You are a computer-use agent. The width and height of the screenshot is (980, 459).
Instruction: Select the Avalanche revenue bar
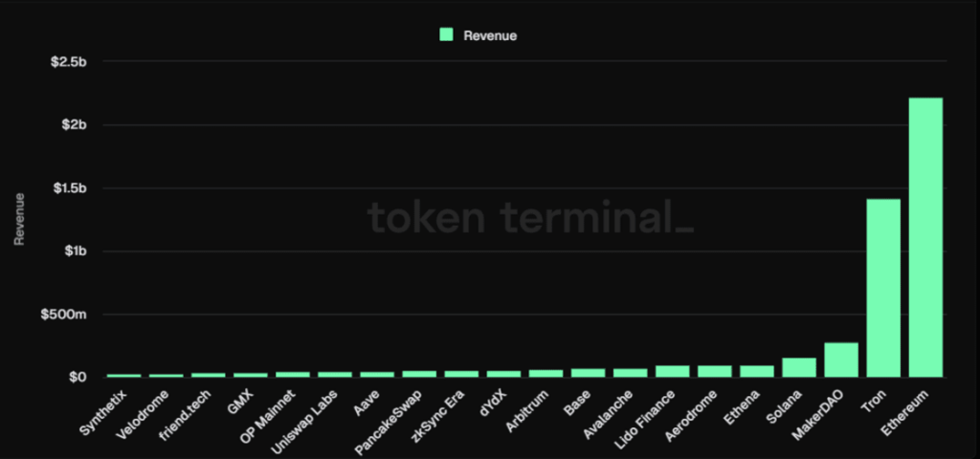[630, 373]
